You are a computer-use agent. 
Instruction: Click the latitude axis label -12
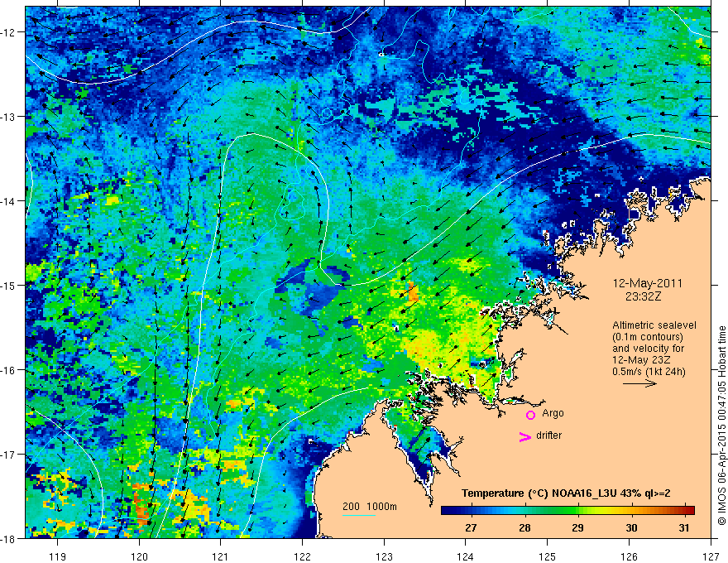pos(8,32)
